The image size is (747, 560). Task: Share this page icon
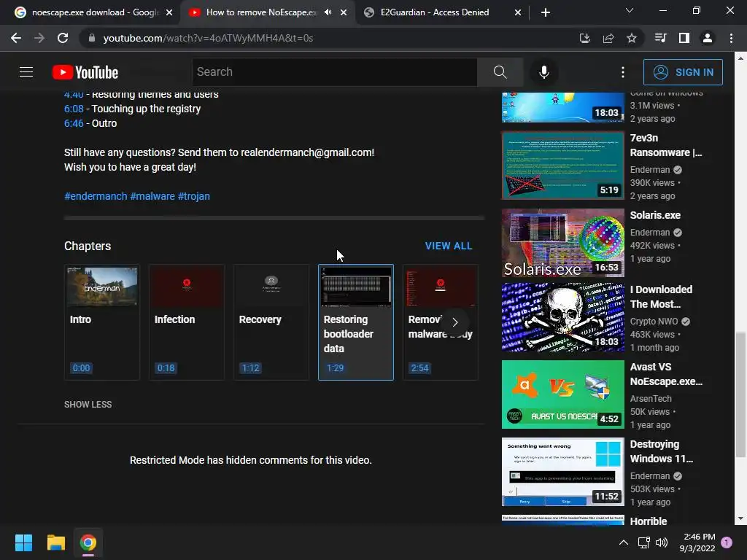tap(608, 38)
